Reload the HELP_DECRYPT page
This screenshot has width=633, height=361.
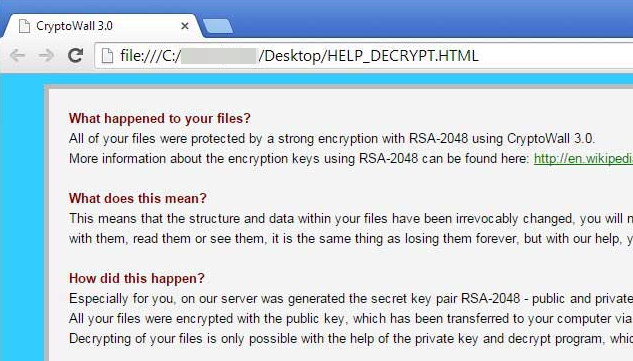pyautogui.click(x=75, y=55)
